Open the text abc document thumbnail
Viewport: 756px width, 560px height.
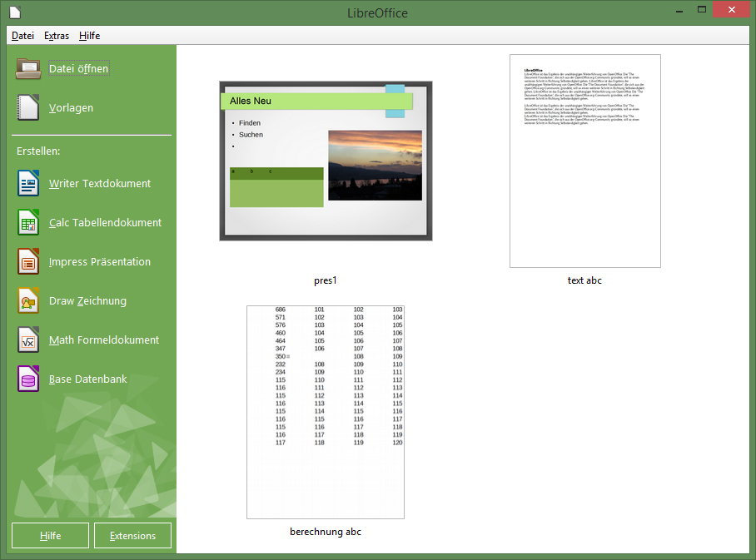point(585,161)
